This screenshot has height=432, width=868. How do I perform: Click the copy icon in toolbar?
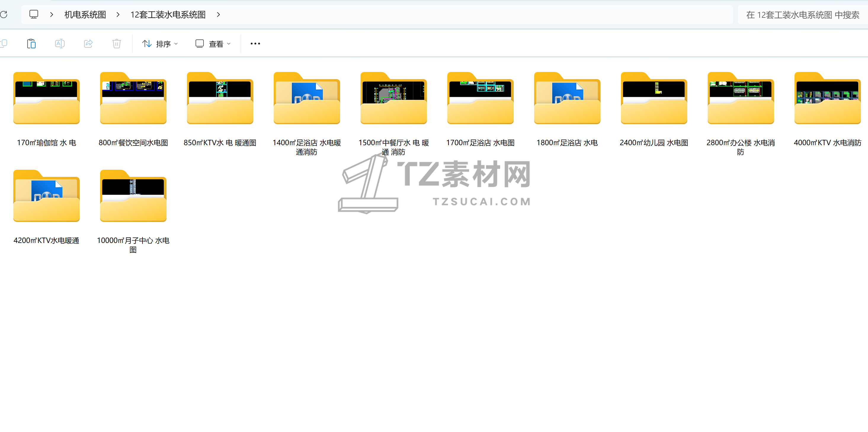4,44
